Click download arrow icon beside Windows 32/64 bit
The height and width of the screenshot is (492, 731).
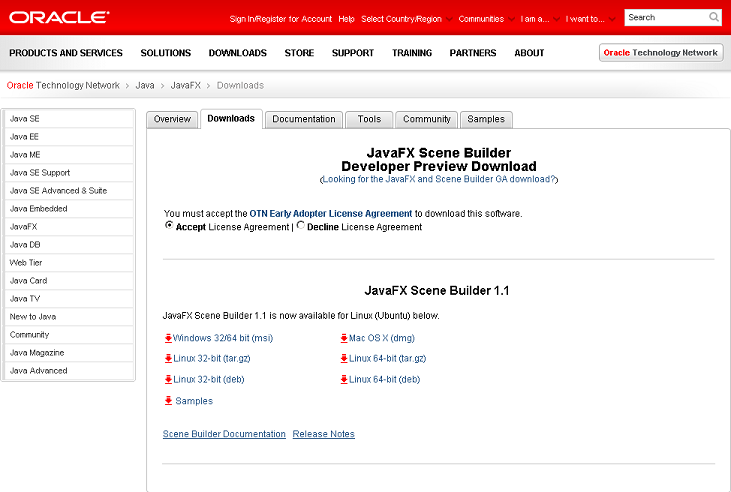[168, 338]
